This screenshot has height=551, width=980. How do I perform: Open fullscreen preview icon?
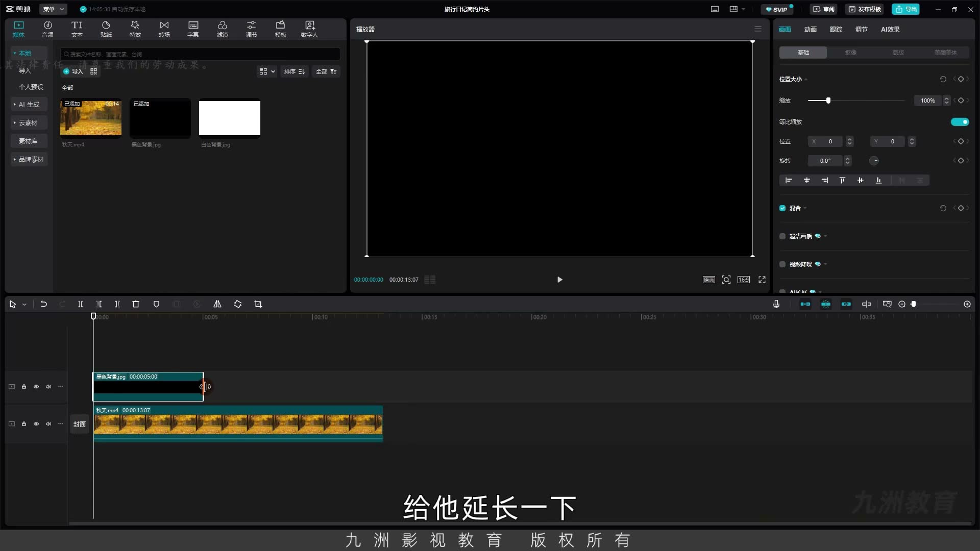coord(762,280)
